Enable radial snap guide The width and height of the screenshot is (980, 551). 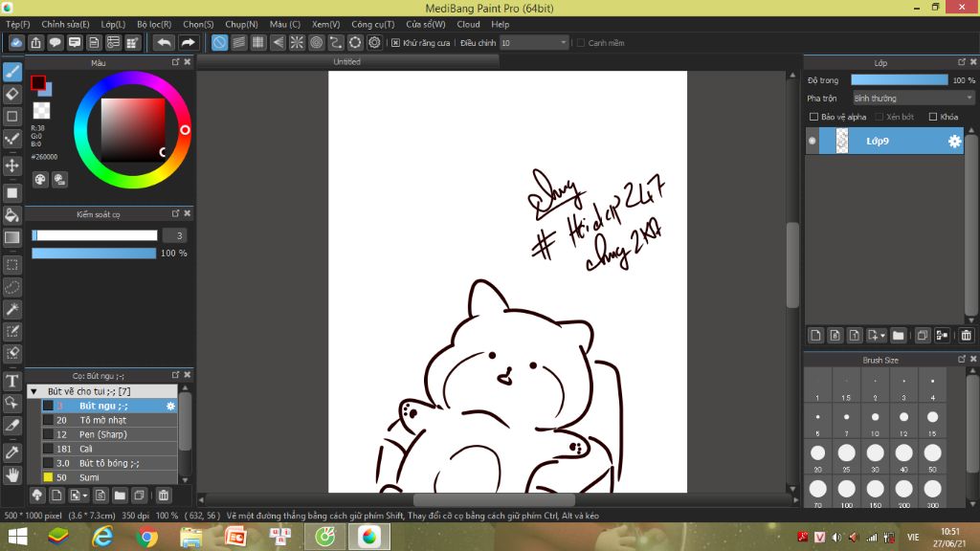[297, 42]
